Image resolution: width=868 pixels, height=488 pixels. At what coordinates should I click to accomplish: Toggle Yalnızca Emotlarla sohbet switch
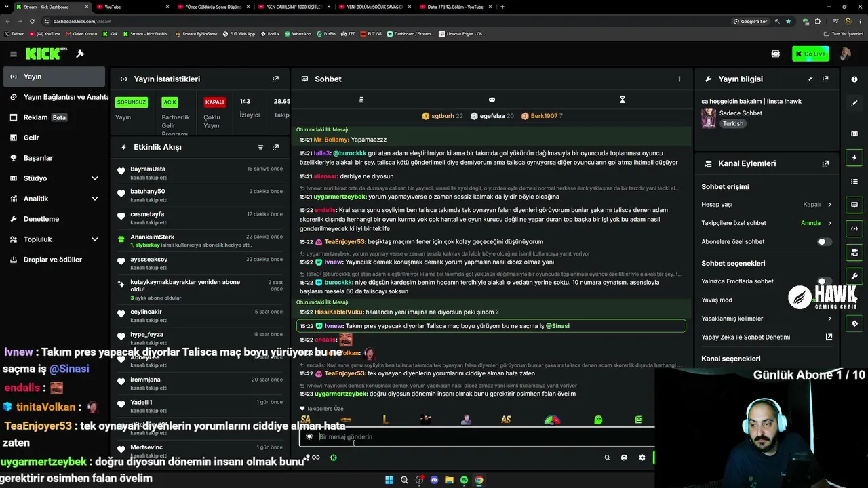pos(824,281)
